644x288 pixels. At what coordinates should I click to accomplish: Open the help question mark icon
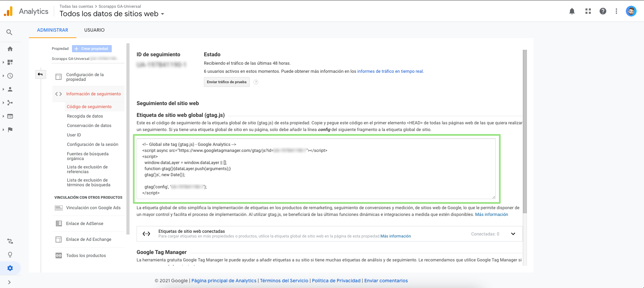point(603,11)
